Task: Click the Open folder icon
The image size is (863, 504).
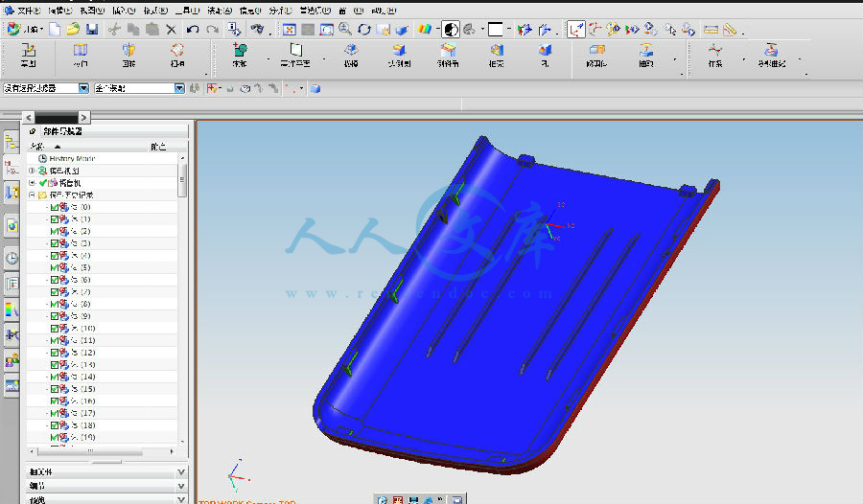Action: tap(73, 29)
